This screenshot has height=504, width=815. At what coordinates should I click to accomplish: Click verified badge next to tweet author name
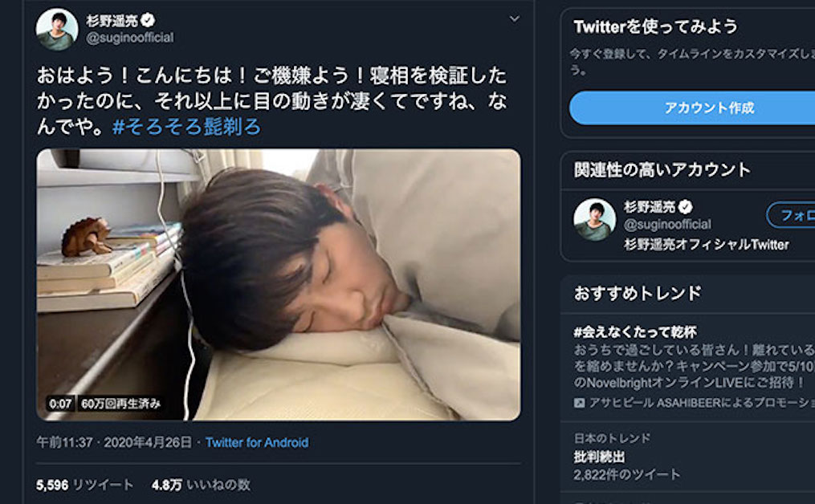(x=149, y=21)
